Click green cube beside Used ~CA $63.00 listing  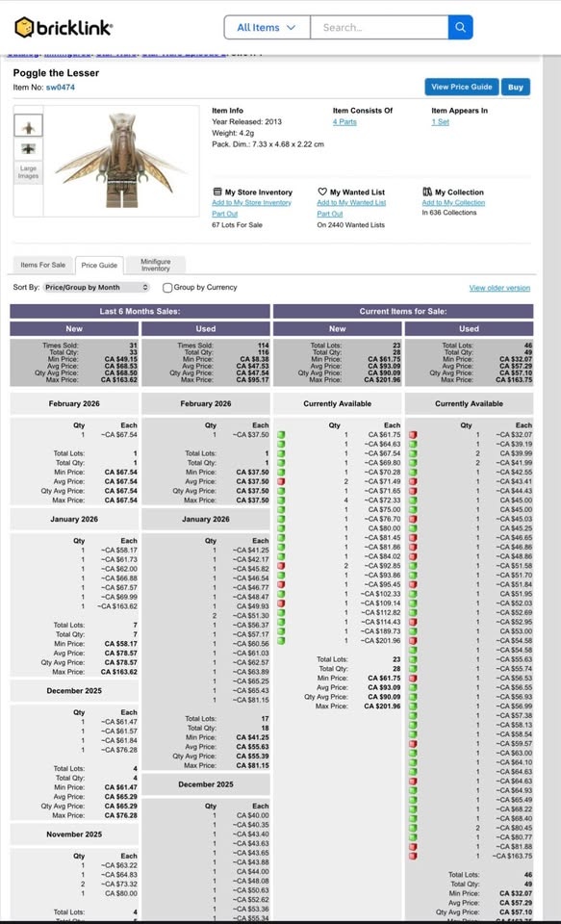click(x=413, y=753)
